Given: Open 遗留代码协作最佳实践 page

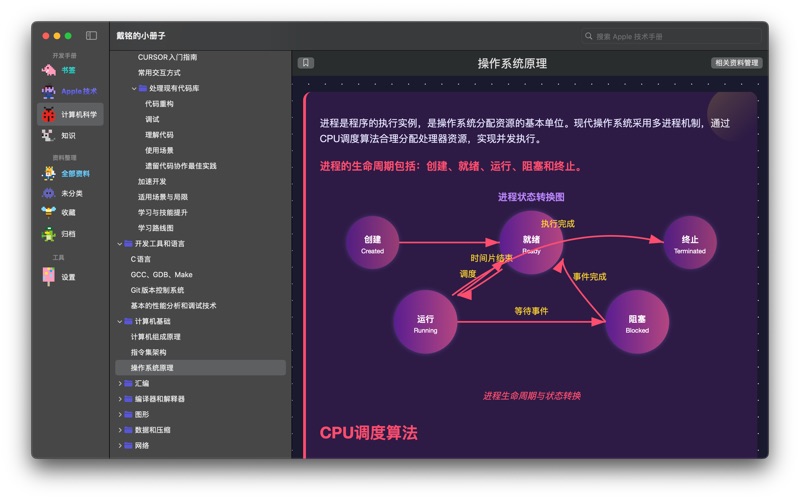Looking at the screenshot, I should 181,166.
